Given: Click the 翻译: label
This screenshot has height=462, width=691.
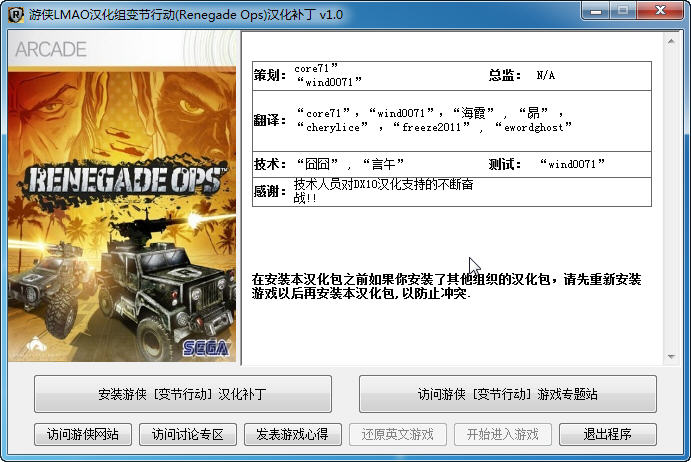Looking at the screenshot, I should tap(269, 120).
